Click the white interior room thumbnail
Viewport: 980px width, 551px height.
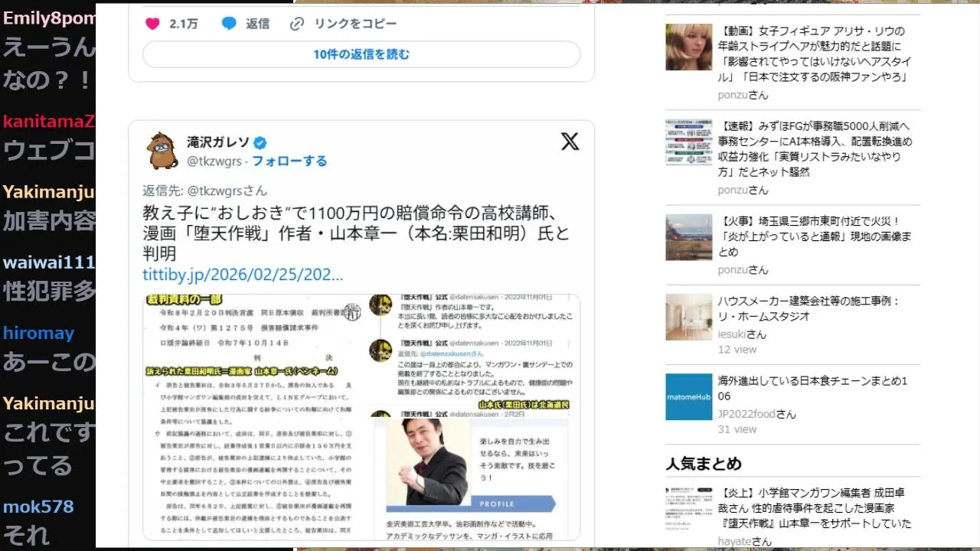coord(688,317)
